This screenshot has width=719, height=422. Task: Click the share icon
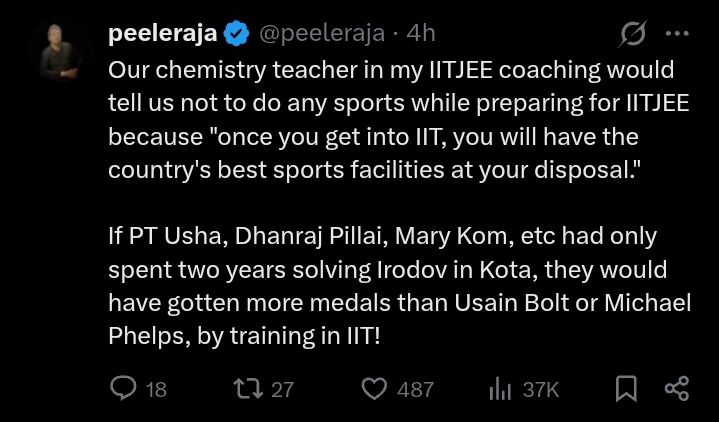677,388
